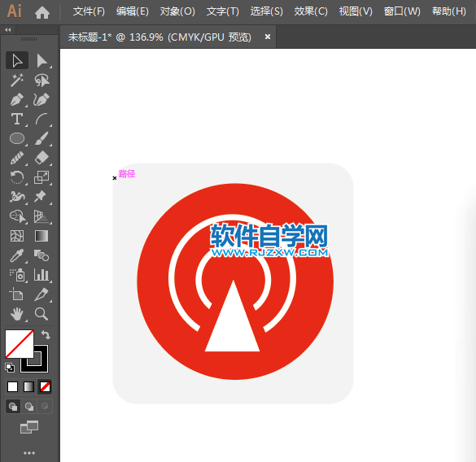Select the Selection tool (black arrow)
This screenshot has height=462, width=476.
click(17, 60)
